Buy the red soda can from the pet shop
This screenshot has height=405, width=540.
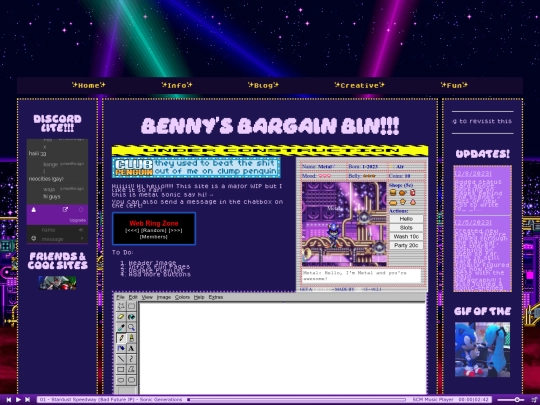[x=413, y=193]
